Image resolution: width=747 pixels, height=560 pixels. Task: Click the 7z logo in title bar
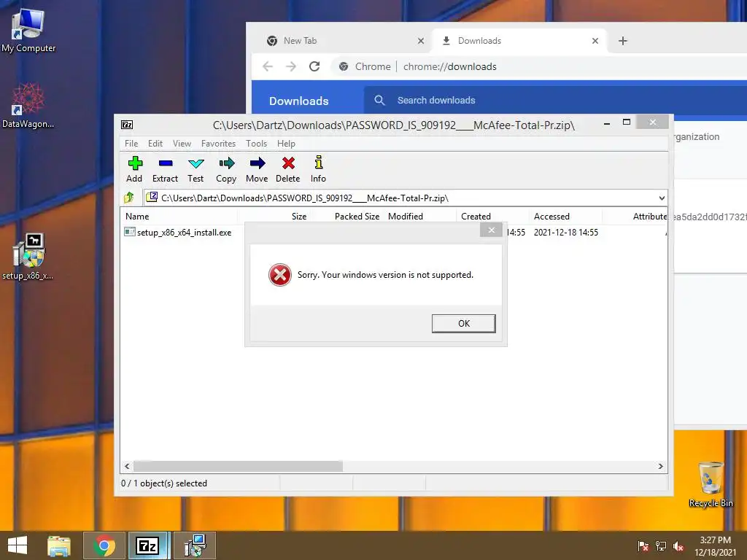click(x=127, y=125)
